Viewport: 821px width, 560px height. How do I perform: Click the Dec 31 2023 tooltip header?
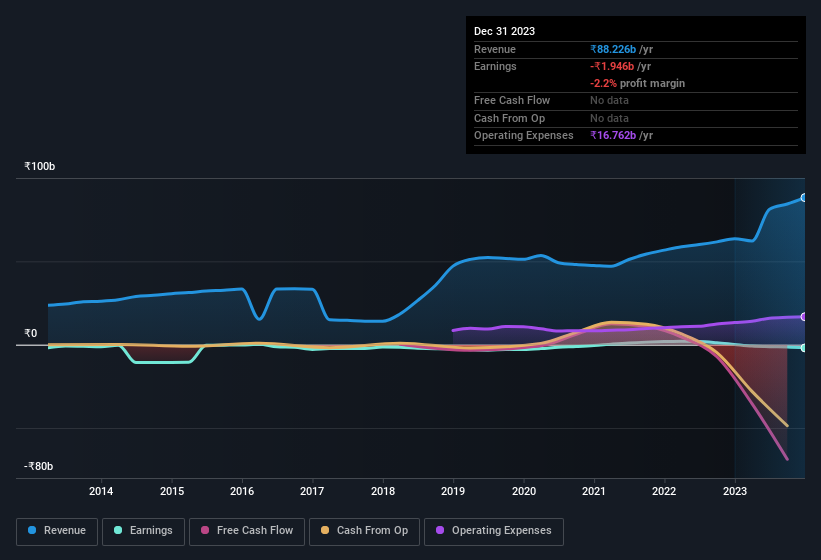[505, 31]
